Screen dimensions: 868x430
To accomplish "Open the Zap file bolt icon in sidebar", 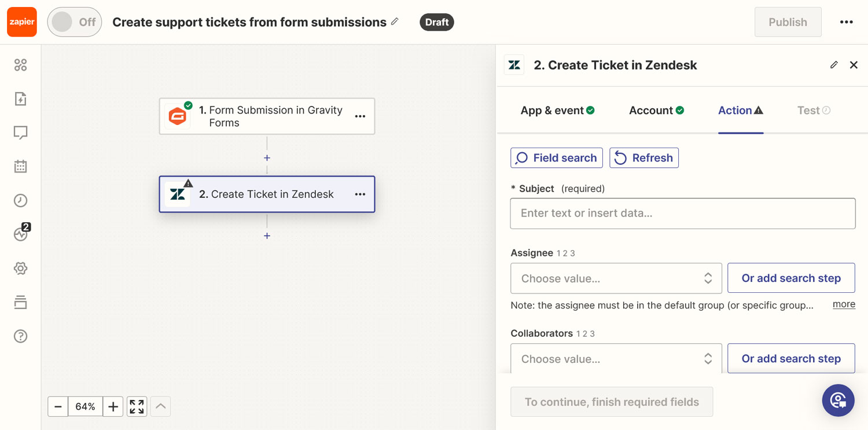I will (20, 99).
